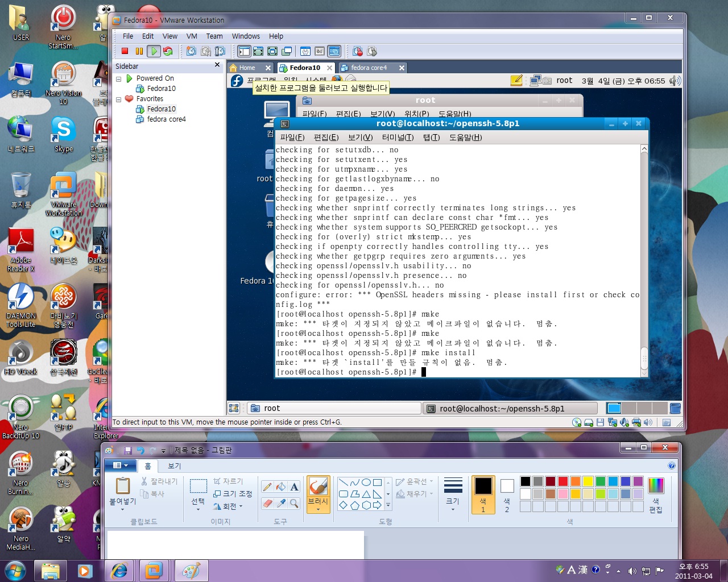The image size is (728, 582).
Task: Toggle VMware Quick Switch mode icon
Action: point(258,51)
